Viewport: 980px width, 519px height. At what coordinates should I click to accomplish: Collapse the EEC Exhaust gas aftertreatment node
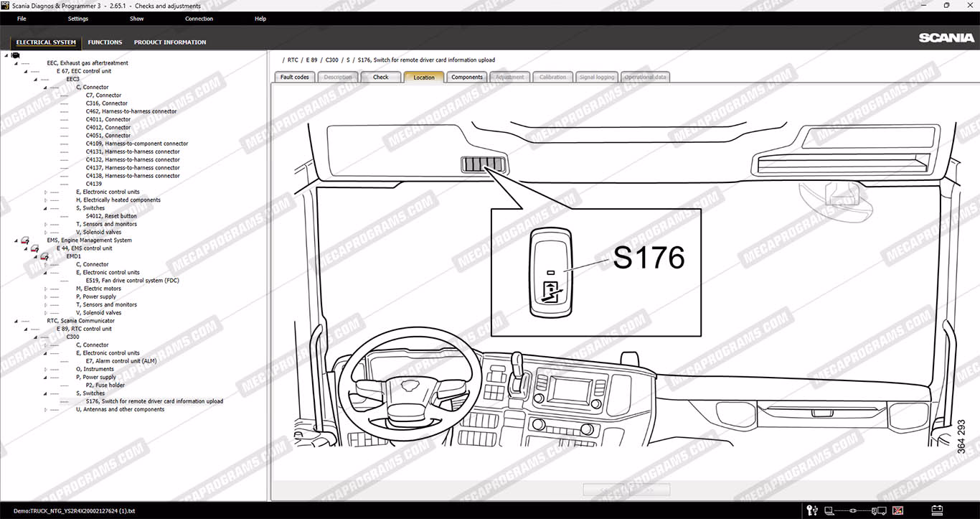coord(16,63)
